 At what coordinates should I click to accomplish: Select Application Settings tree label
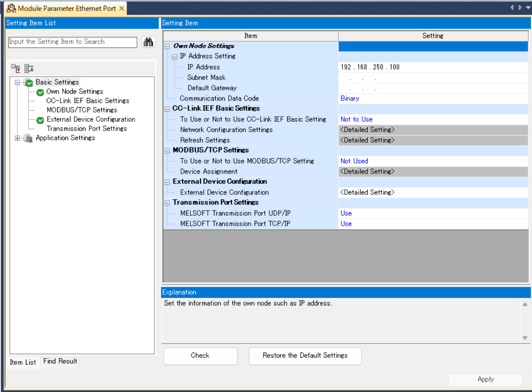[x=65, y=138]
